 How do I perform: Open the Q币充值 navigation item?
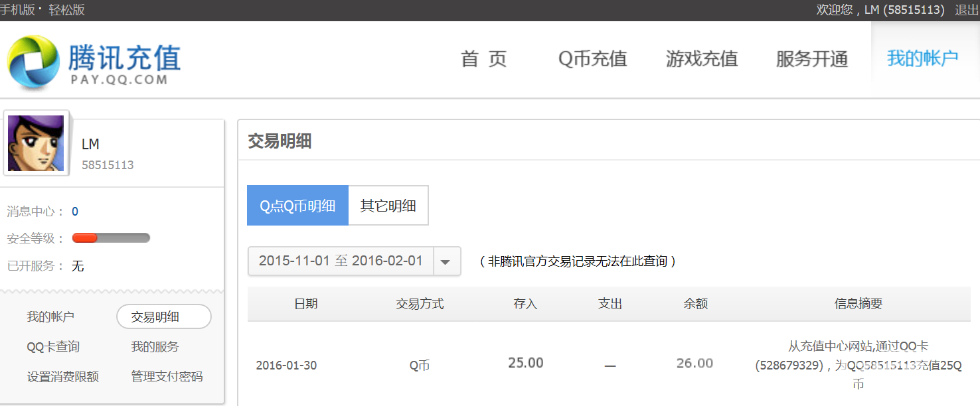pos(592,59)
